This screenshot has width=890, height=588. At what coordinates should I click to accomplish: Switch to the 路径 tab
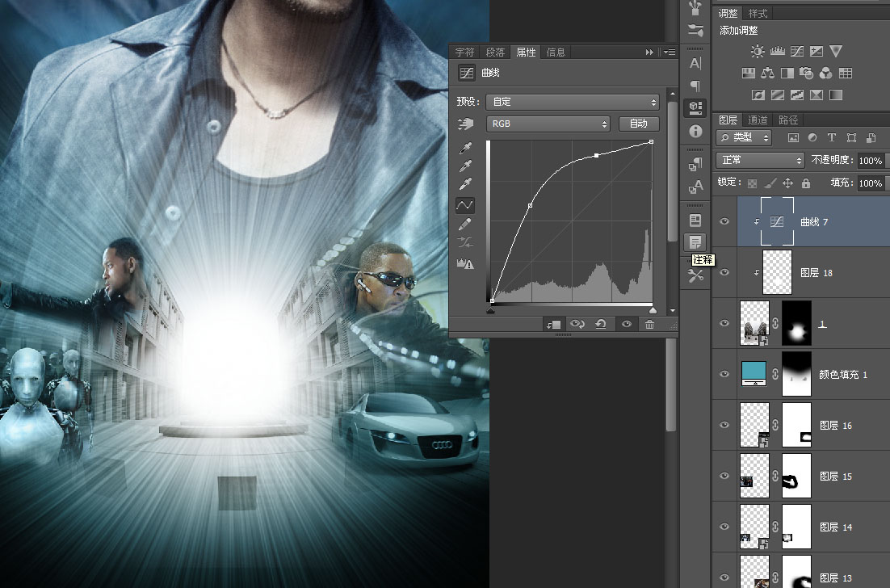(x=788, y=120)
